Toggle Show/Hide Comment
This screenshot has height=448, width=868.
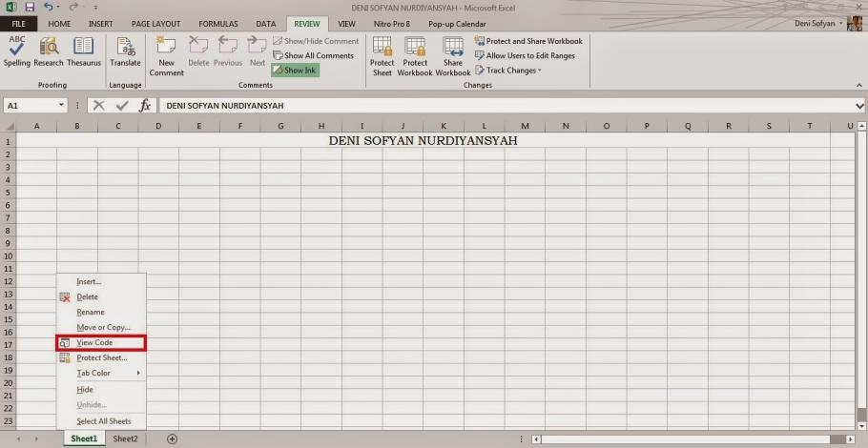pyautogui.click(x=316, y=41)
